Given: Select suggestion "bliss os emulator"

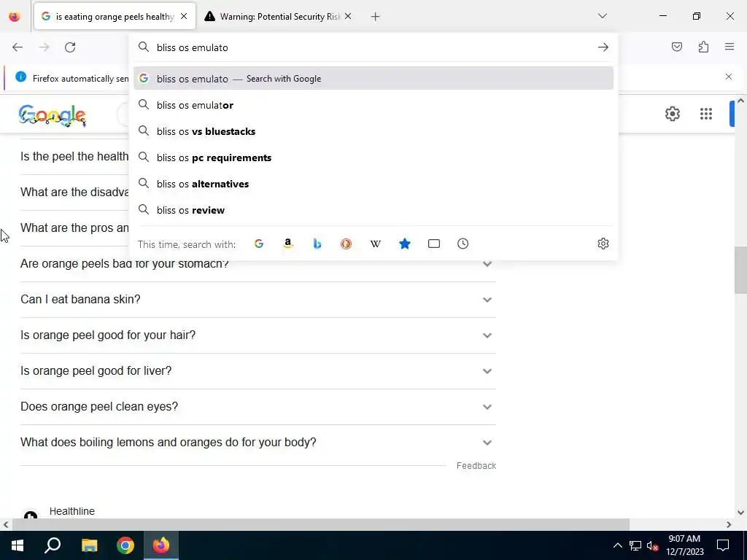Looking at the screenshot, I should click(373, 105).
